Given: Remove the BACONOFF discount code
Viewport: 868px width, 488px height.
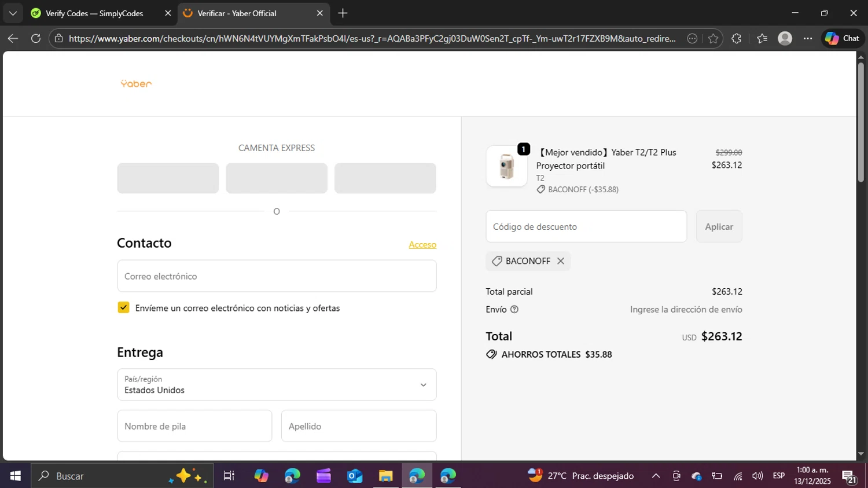Looking at the screenshot, I should [561, 261].
